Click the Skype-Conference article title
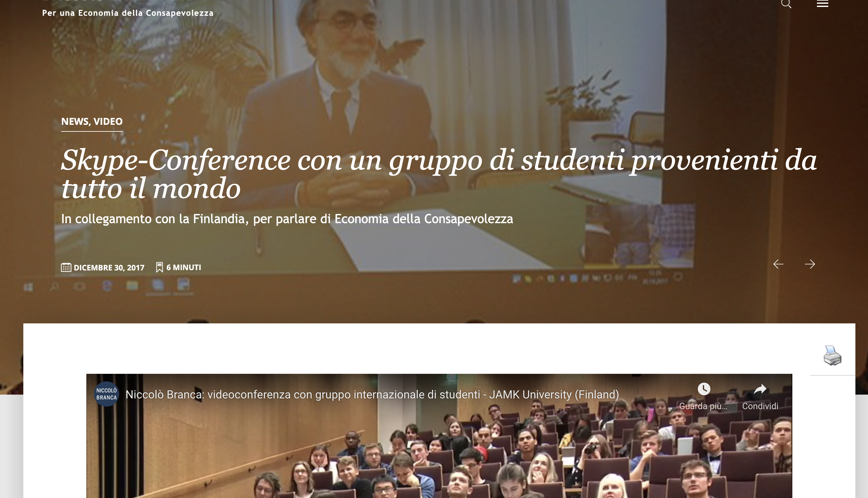 [439, 174]
